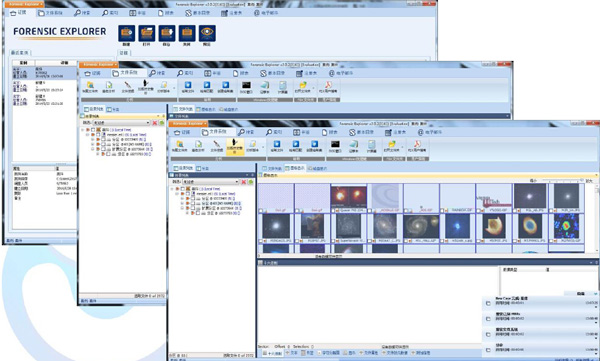The height and width of the screenshot is (361, 600).
Task: Select the first recent case row in back window
Action: 44,73
